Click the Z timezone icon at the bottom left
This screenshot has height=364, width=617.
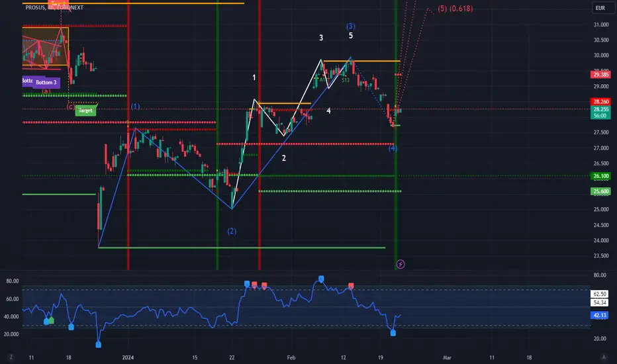click(x=11, y=357)
